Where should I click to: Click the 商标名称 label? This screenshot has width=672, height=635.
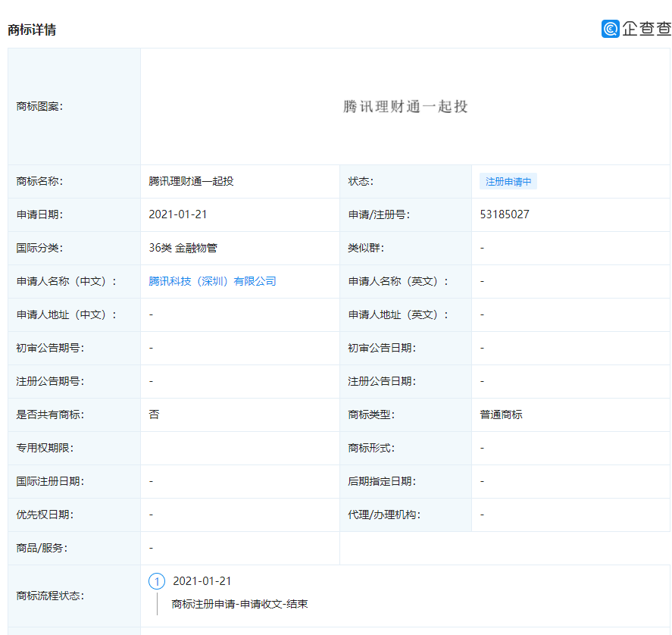(39, 181)
